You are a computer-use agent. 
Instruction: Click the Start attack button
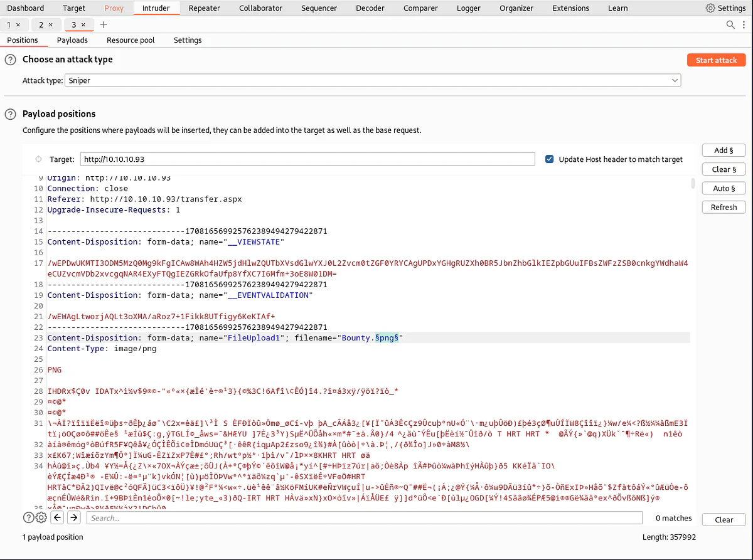tap(716, 60)
